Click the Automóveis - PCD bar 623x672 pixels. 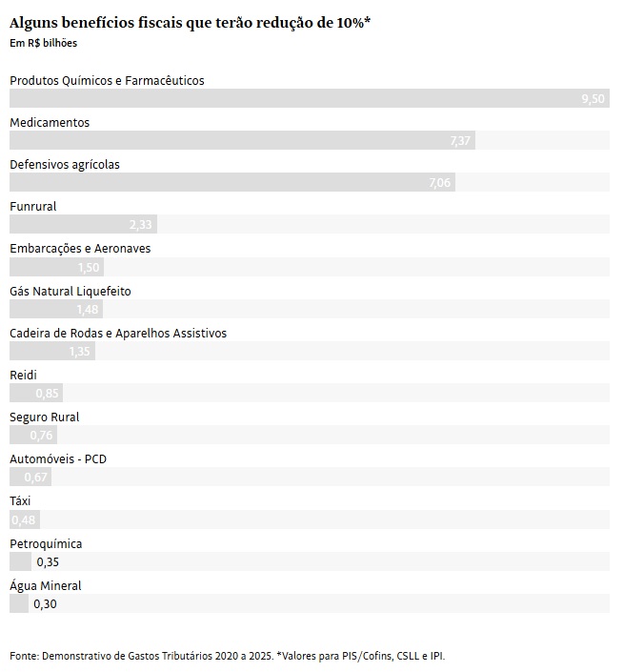(x=30, y=477)
